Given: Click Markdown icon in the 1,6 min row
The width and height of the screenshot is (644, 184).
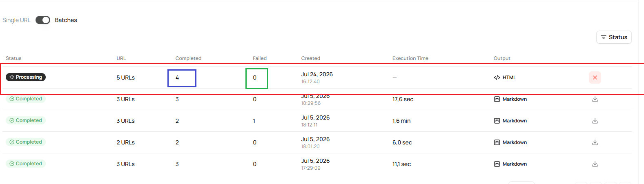Looking at the screenshot, I should (x=497, y=121).
